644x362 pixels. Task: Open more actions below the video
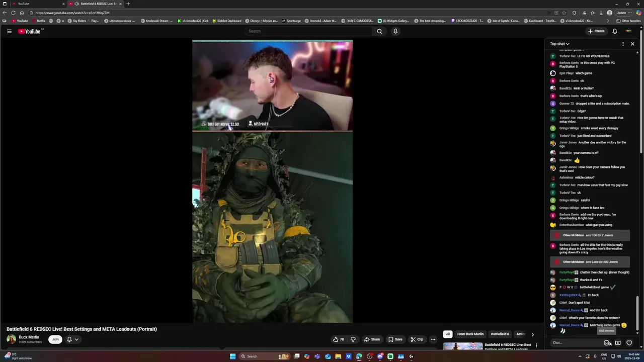click(x=433, y=339)
